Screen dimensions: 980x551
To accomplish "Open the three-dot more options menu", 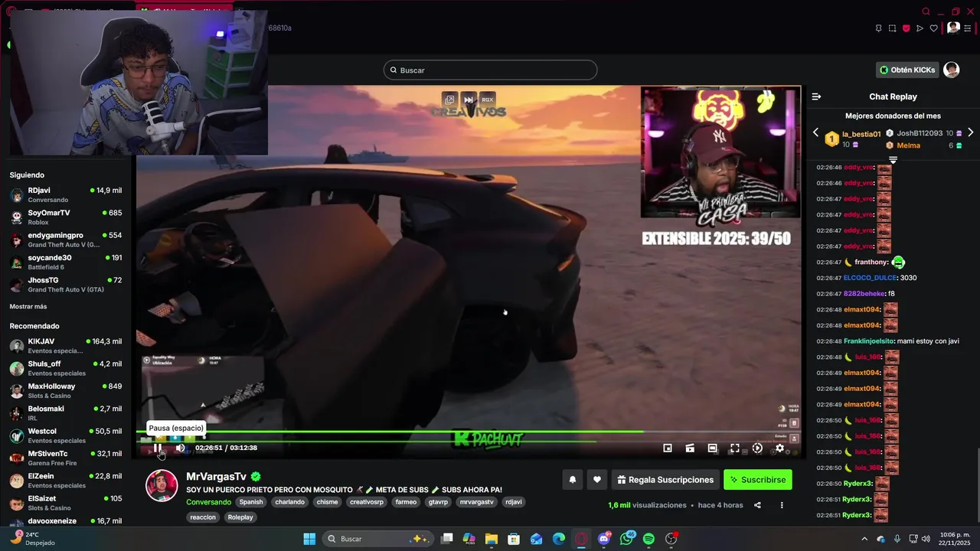I will (782, 505).
